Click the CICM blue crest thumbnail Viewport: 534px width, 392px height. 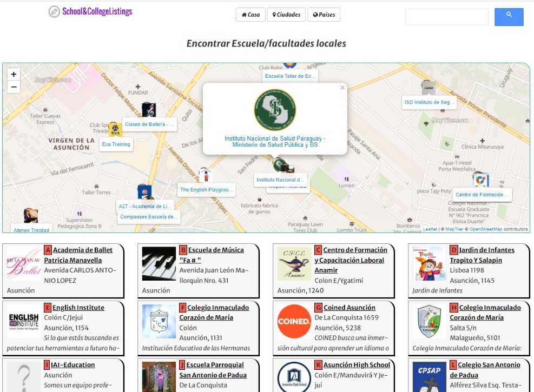click(159, 322)
